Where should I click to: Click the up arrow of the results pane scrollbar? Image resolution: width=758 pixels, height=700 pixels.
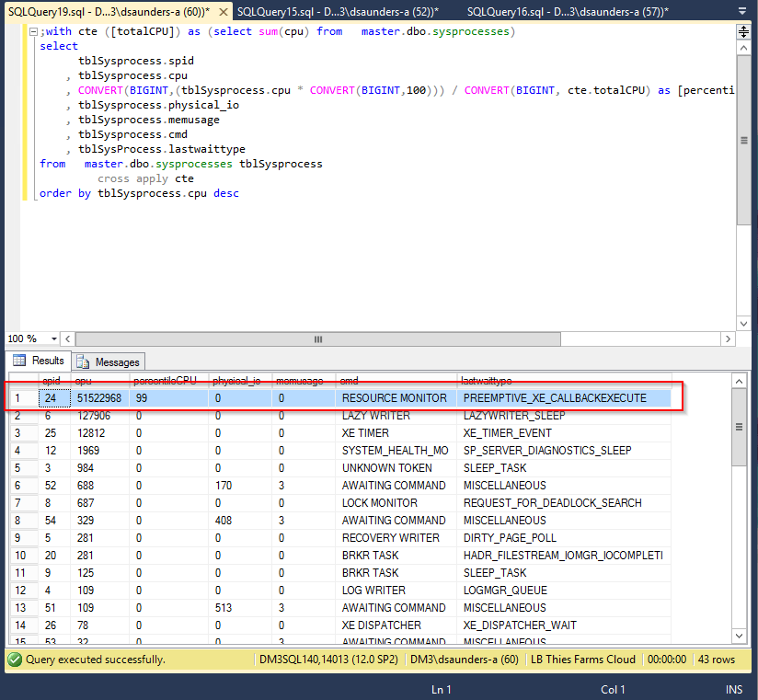[x=739, y=380]
